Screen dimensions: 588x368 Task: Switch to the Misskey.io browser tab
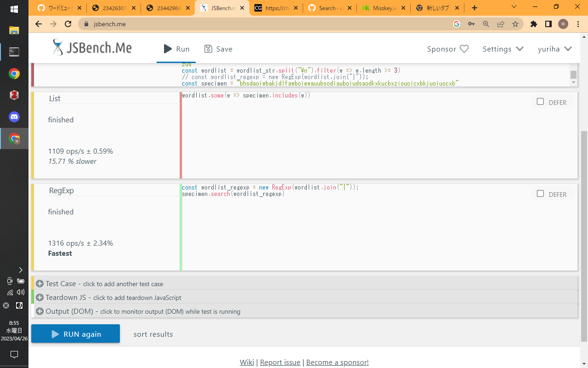[384, 7]
